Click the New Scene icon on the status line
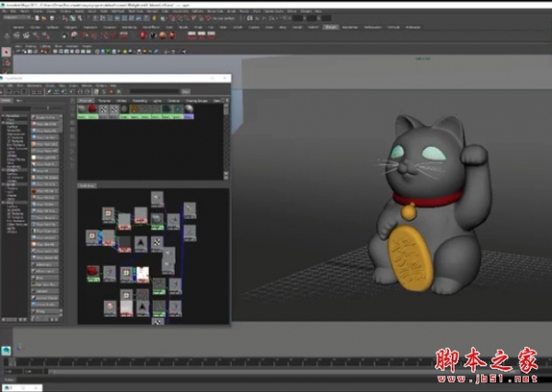 coord(37,18)
